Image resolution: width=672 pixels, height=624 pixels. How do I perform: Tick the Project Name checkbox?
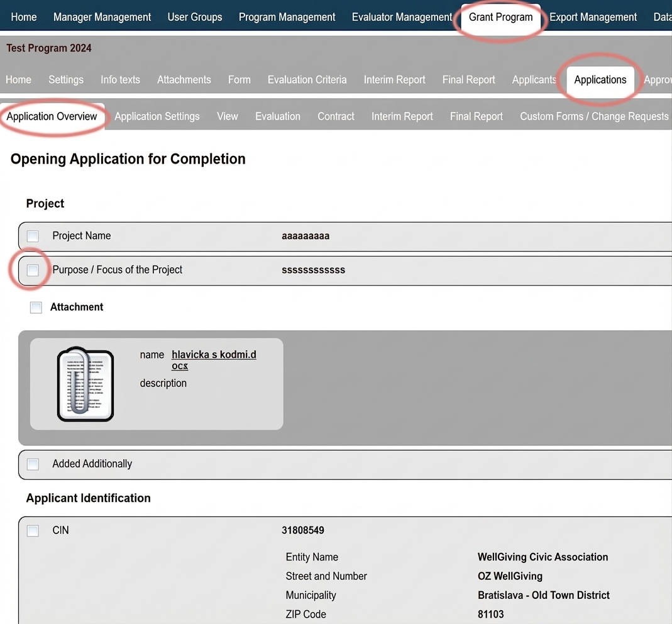(x=33, y=236)
